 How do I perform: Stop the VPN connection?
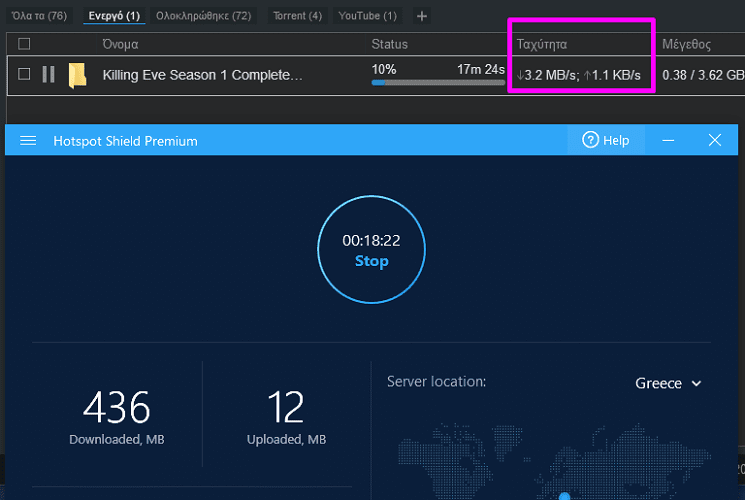372,250
